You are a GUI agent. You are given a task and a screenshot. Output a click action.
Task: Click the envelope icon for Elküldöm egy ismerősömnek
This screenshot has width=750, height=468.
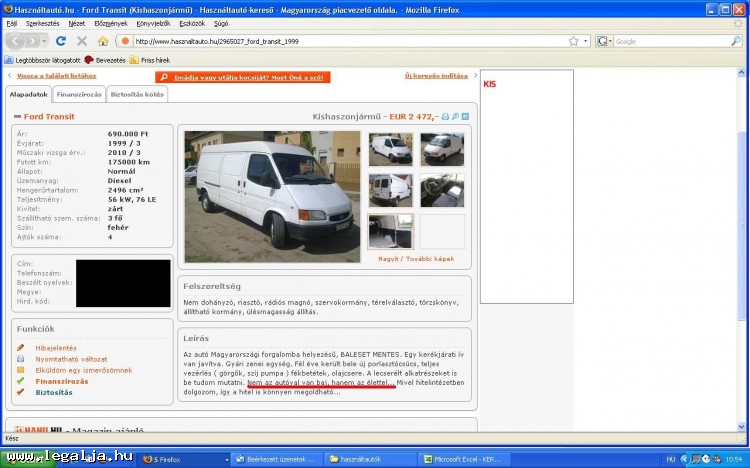[20, 370]
